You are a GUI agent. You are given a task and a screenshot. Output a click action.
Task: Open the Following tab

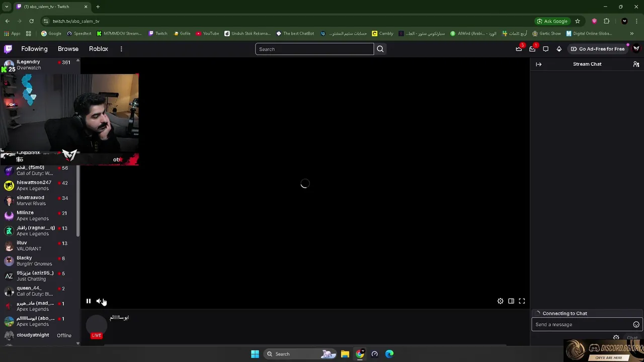[34, 49]
